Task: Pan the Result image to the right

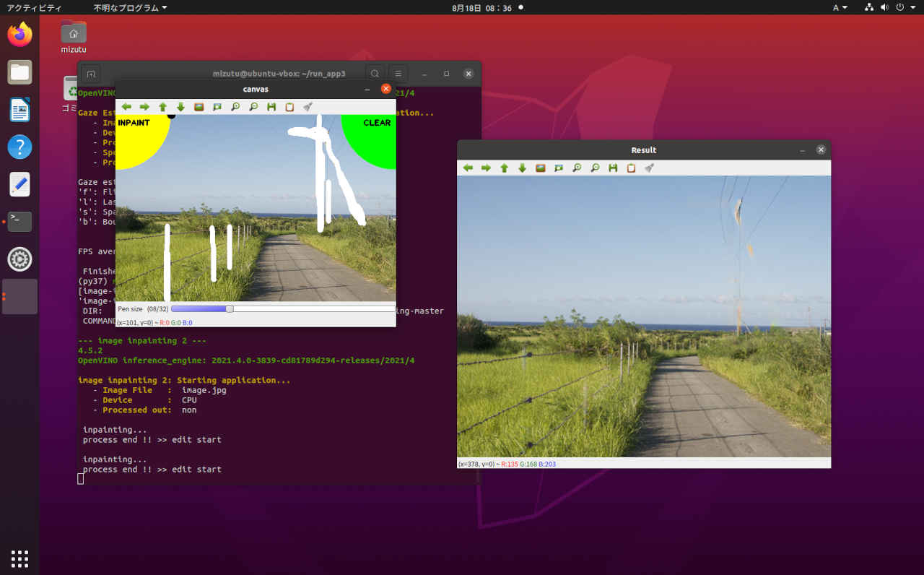Action: pyautogui.click(x=486, y=167)
